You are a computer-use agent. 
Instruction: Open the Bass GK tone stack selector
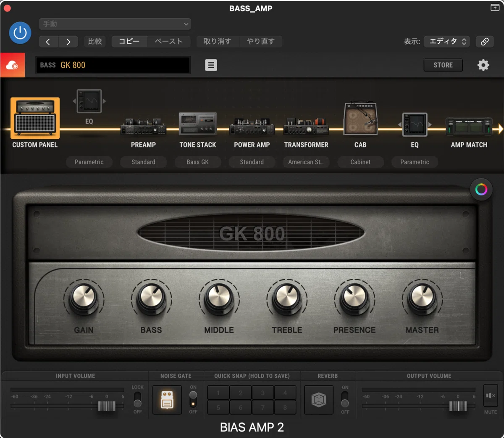[x=198, y=162]
